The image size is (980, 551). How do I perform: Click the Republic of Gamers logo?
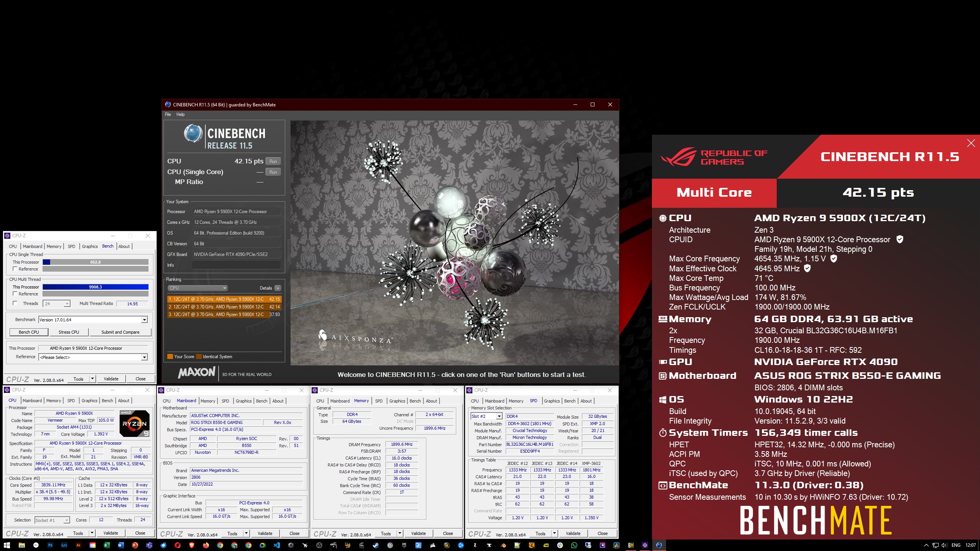pyautogui.click(x=714, y=157)
